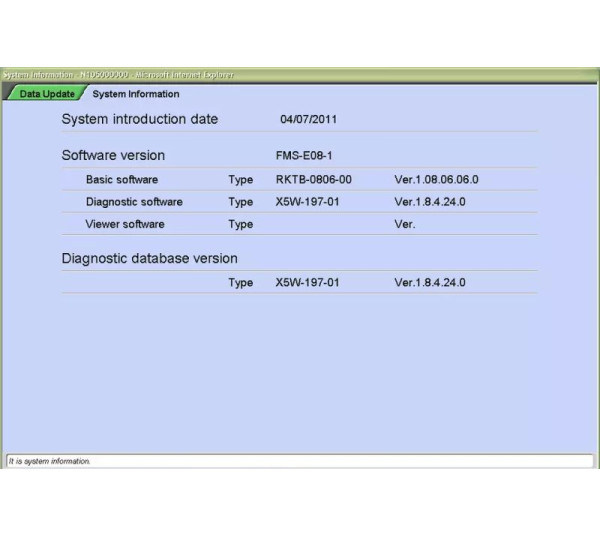Click the Software version heading

click(x=113, y=155)
